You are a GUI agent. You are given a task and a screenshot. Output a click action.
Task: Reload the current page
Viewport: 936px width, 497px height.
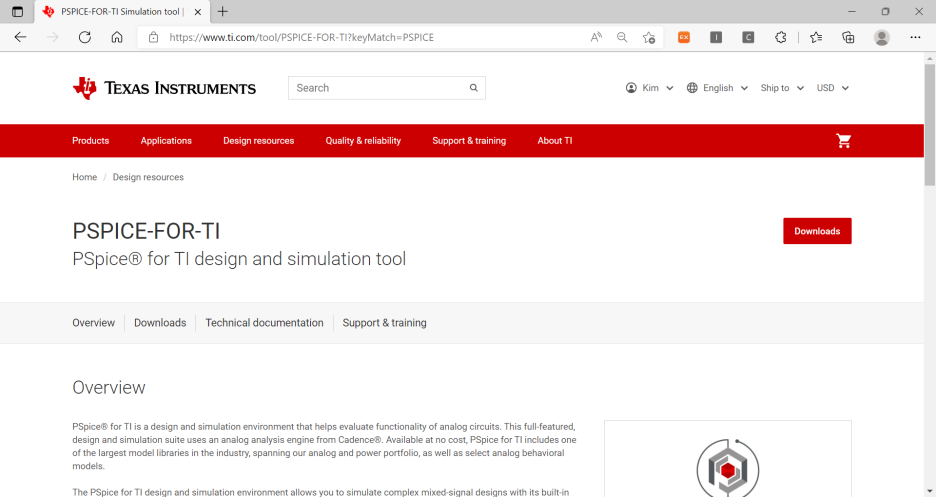click(85, 37)
